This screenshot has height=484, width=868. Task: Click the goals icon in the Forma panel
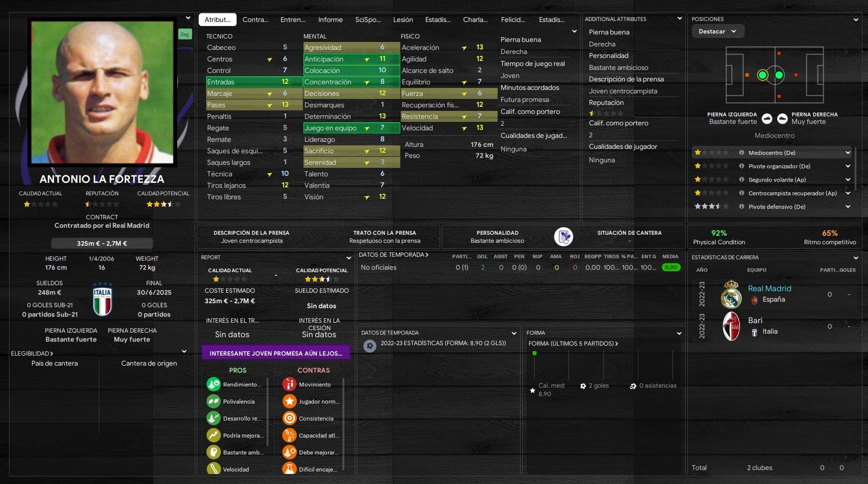click(x=583, y=386)
